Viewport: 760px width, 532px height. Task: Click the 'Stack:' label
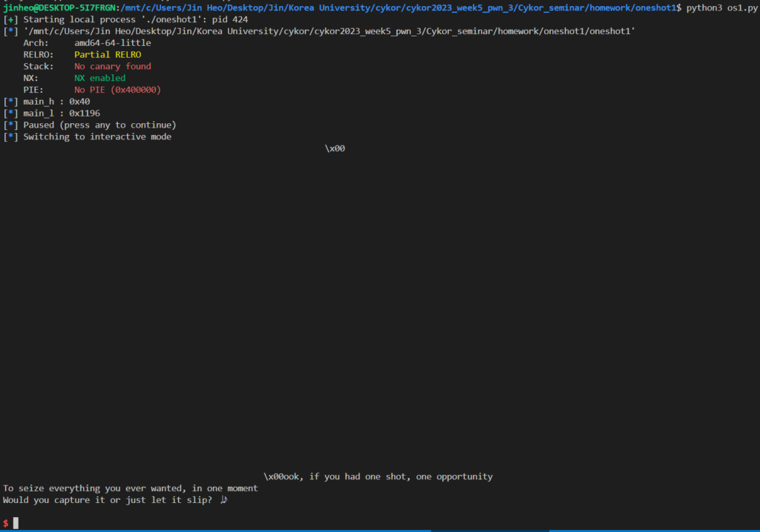click(39, 66)
